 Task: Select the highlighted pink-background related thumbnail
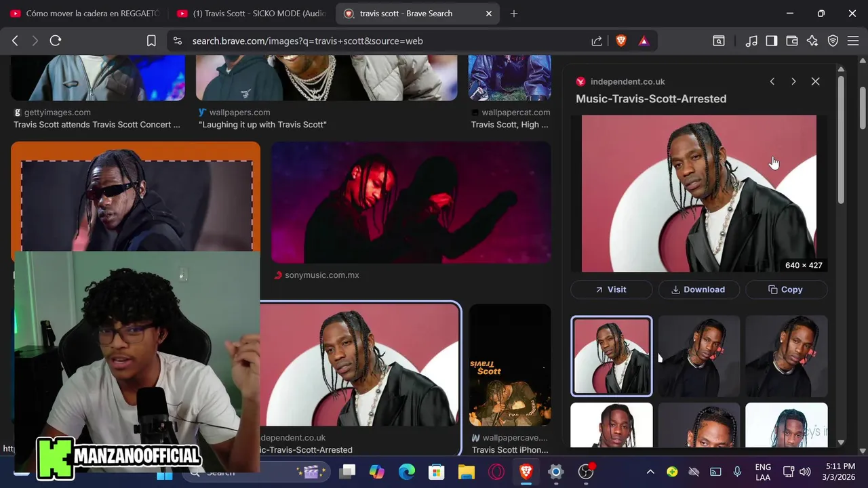click(x=612, y=356)
